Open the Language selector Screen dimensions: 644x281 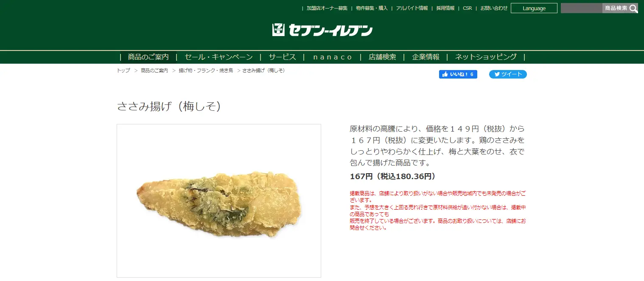(534, 8)
